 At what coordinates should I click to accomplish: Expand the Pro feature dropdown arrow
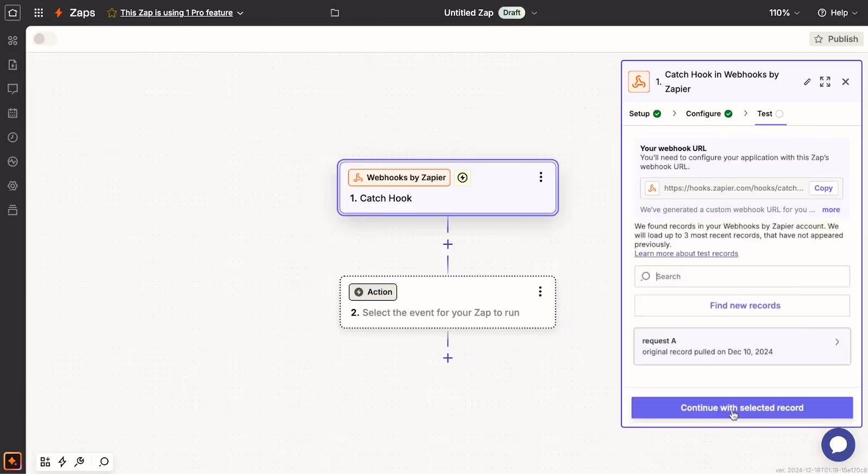[240, 13]
